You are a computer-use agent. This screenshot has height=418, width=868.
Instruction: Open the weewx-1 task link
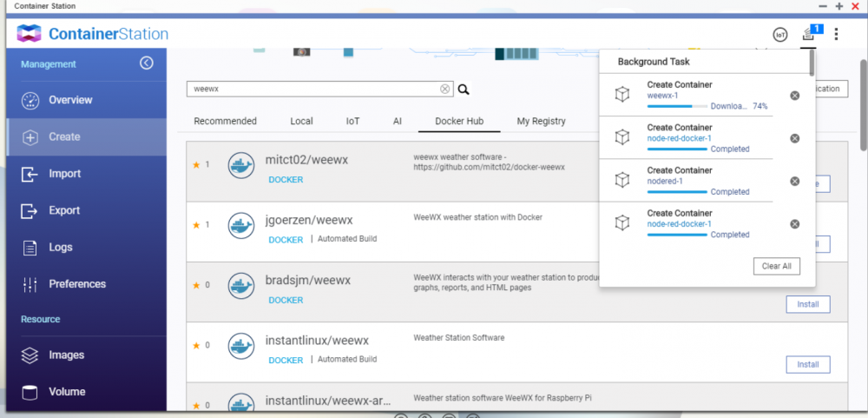662,96
